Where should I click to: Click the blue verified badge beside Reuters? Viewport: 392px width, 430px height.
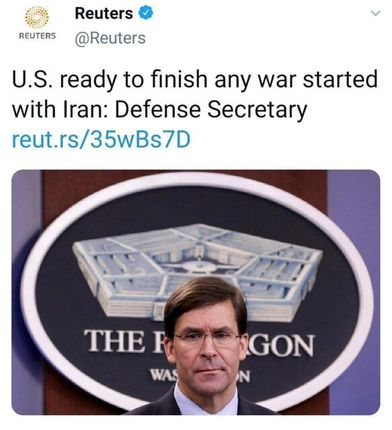click(x=146, y=13)
